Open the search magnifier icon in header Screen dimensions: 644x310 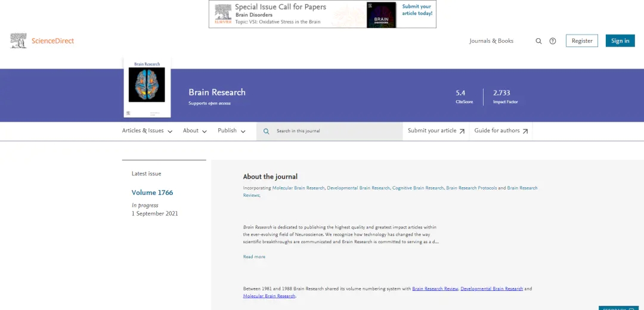click(538, 41)
